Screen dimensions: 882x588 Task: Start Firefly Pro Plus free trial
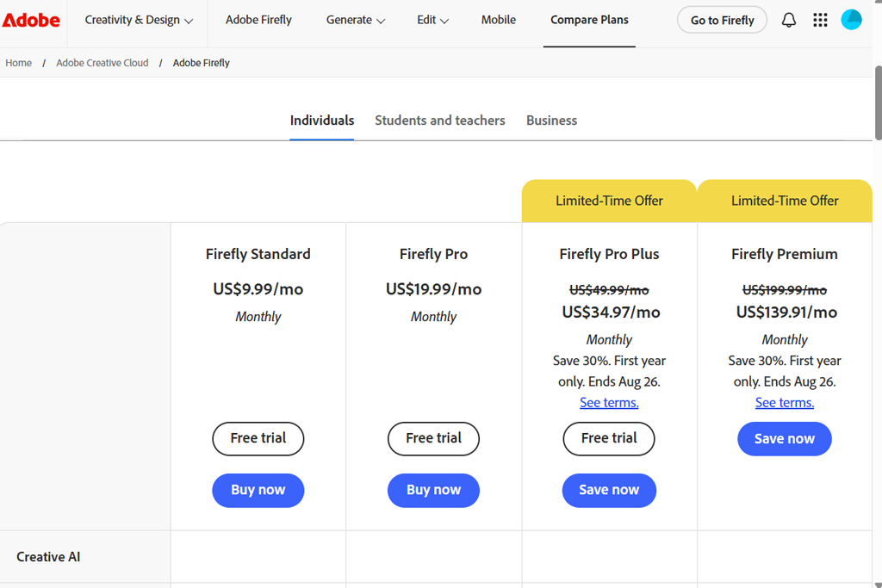[609, 438]
